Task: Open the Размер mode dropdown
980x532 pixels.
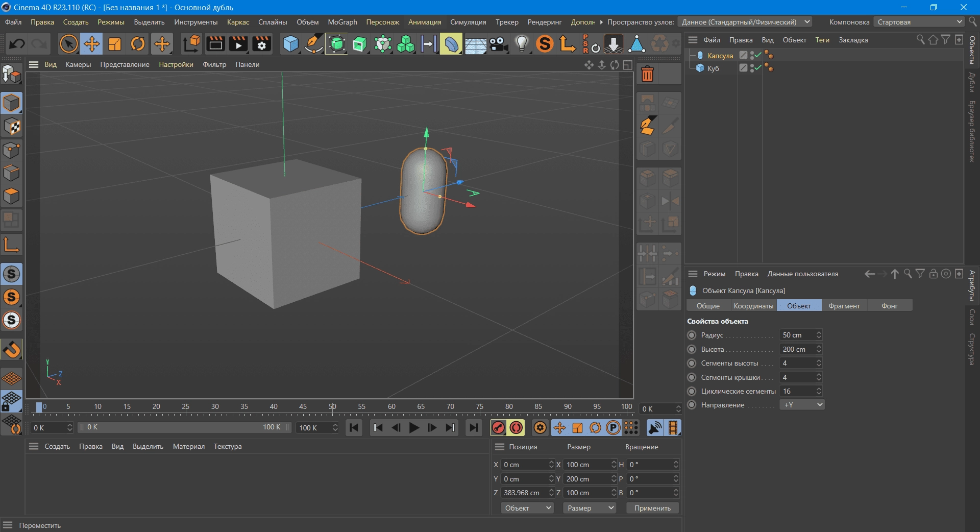Action: 590,508
